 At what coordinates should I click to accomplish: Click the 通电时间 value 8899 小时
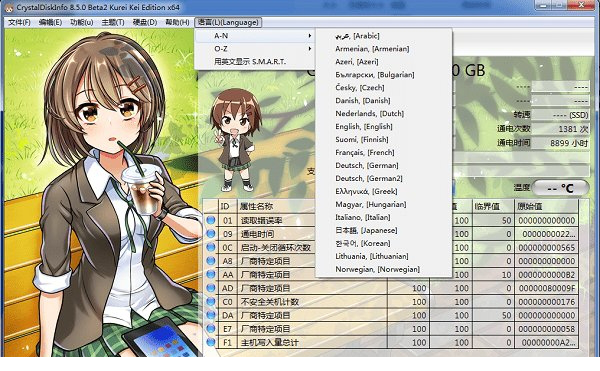(x=561, y=143)
